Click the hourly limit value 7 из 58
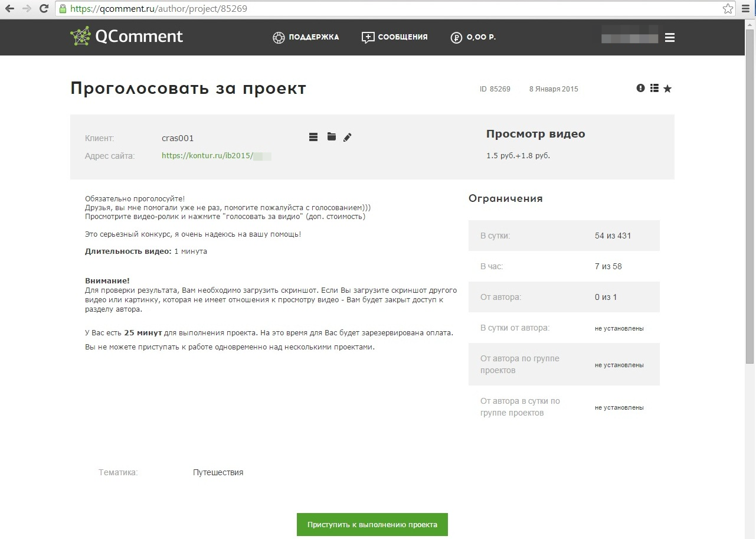 pyautogui.click(x=608, y=266)
